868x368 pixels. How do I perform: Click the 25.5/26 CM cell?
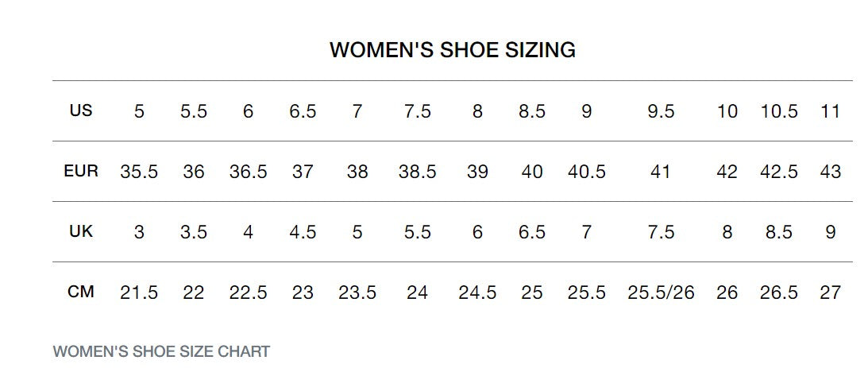pos(661,292)
